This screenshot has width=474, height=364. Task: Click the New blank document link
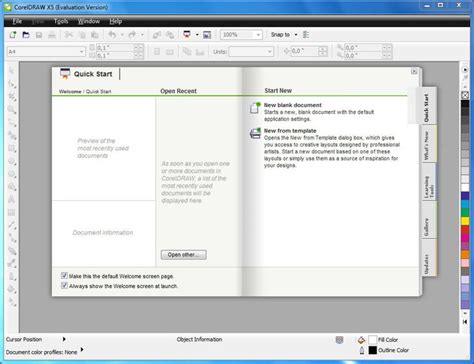293,105
